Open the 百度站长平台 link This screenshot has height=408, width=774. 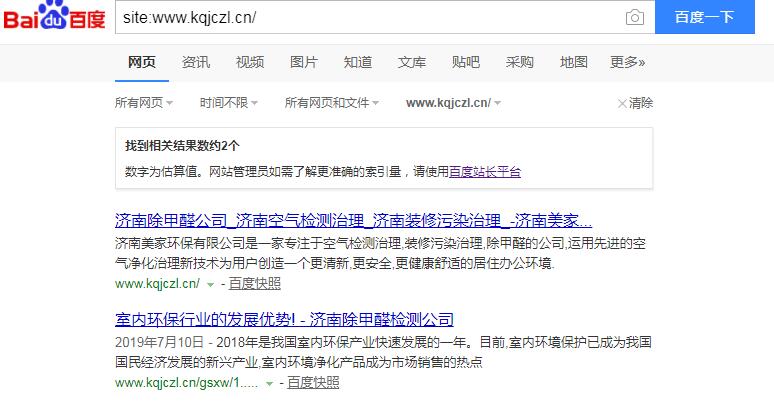click(x=485, y=172)
